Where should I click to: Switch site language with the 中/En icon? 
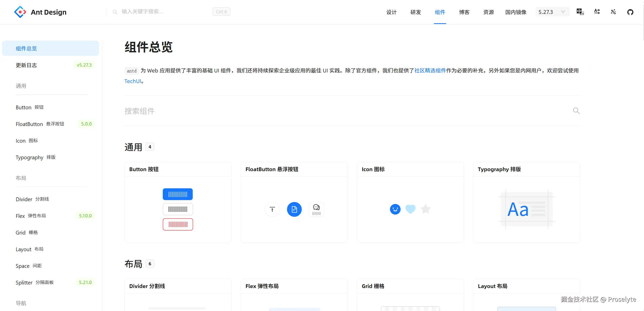pyautogui.click(x=580, y=12)
